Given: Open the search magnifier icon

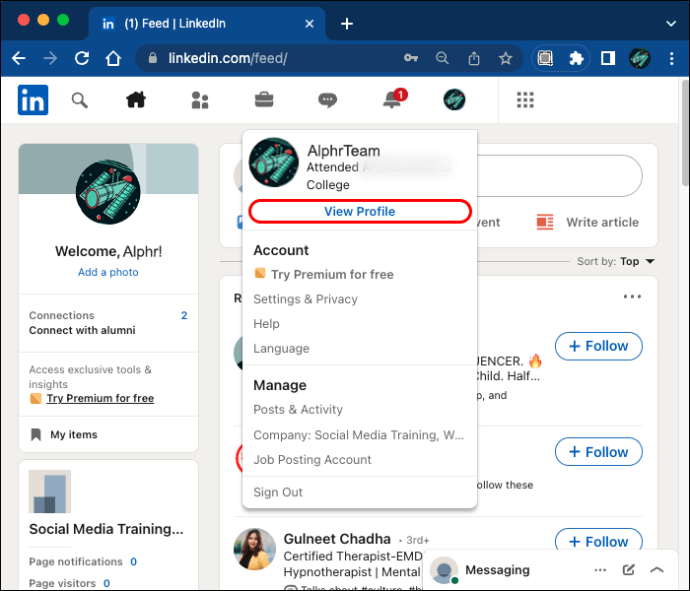Looking at the screenshot, I should (x=80, y=100).
